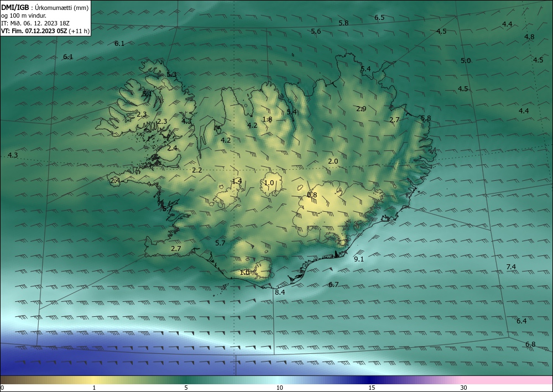Pick the dark navy segment of the color scale

coord(371,380)
